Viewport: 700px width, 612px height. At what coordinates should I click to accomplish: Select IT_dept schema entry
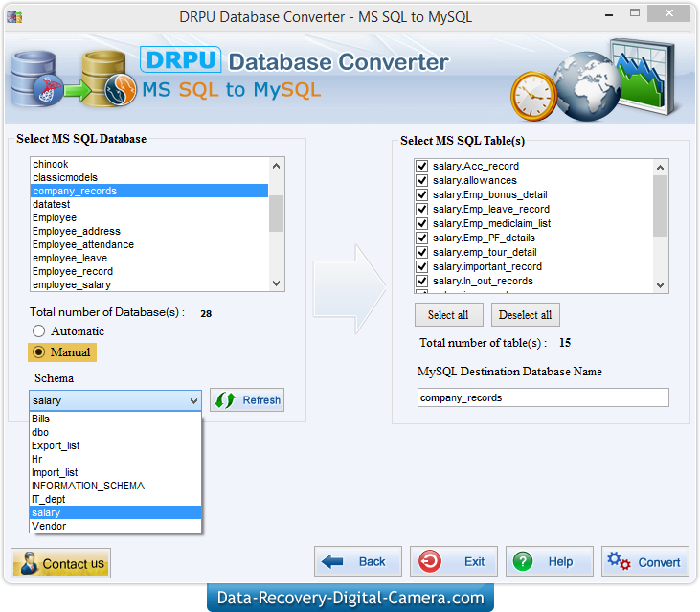(x=115, y=499)
